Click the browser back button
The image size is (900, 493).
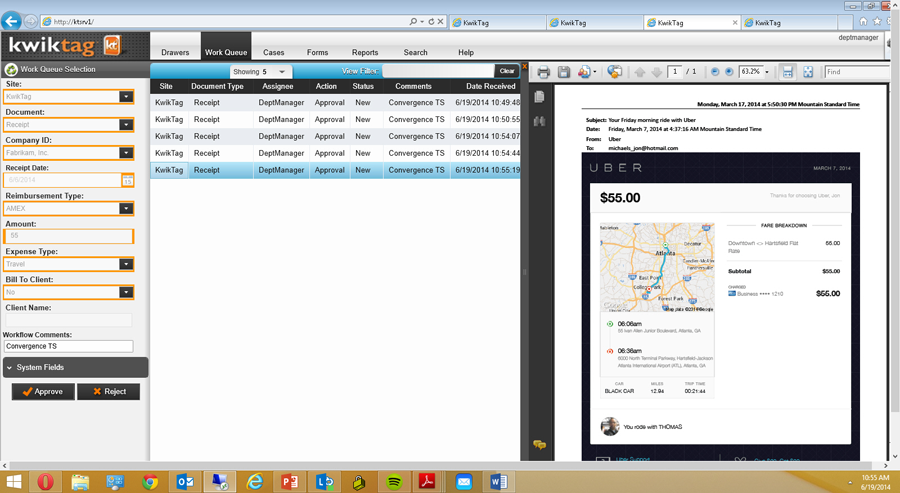tap(11, 21)
